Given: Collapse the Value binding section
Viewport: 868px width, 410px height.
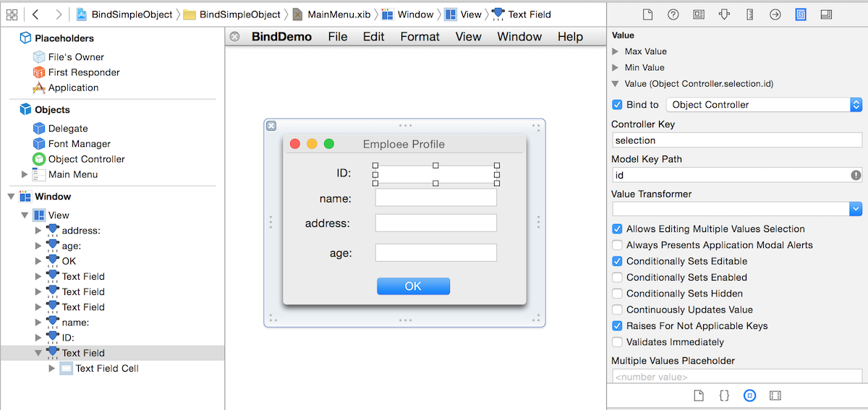Looking at the screenshot, I should 616,84.
